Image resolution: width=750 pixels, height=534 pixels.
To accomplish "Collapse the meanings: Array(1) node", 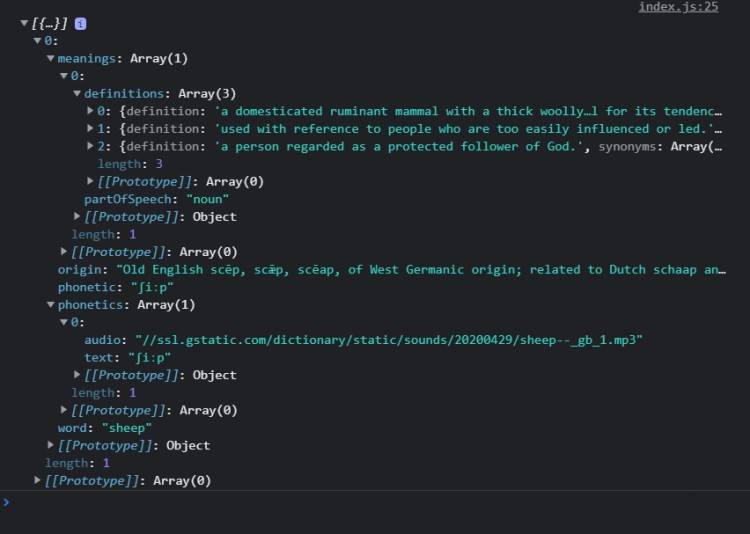I will tap(51, 59).
